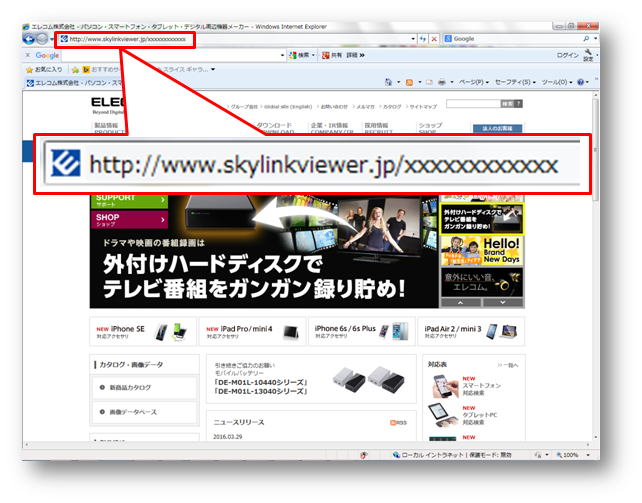Open search provider dropdown next to magnifier
The height and width of the screenshot is (503, 642).
[595, 38]
